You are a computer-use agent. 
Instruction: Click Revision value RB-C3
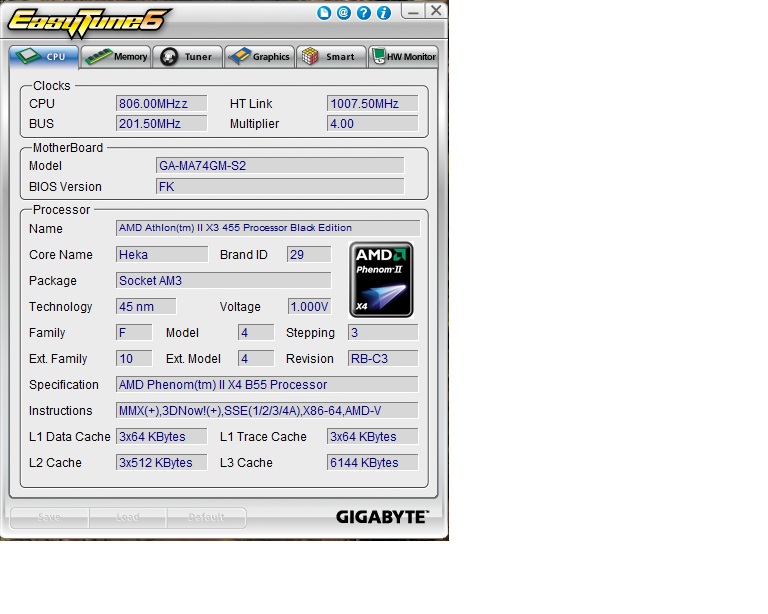point(383,358)
